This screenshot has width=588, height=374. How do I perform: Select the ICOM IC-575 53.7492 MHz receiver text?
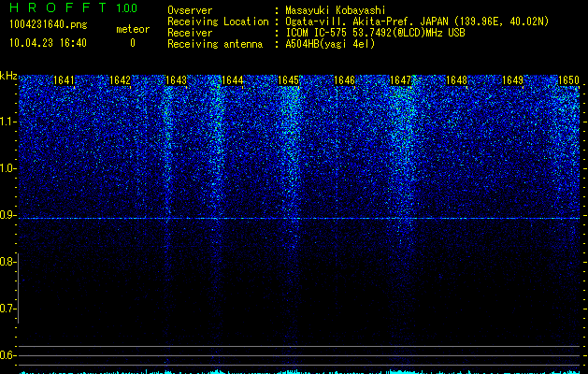[x=375, y=33]
